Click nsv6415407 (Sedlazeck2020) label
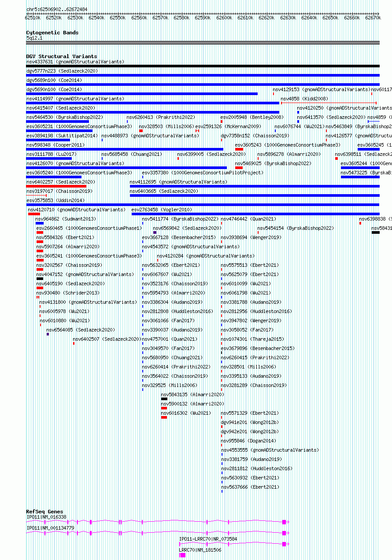 coord(61,108)
